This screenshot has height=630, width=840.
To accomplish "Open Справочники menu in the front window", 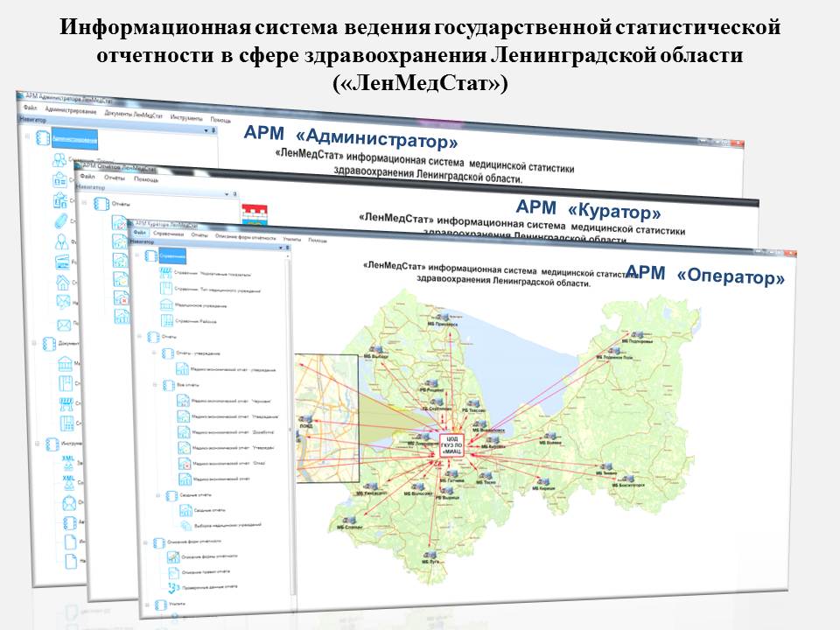I will point(168,234).
